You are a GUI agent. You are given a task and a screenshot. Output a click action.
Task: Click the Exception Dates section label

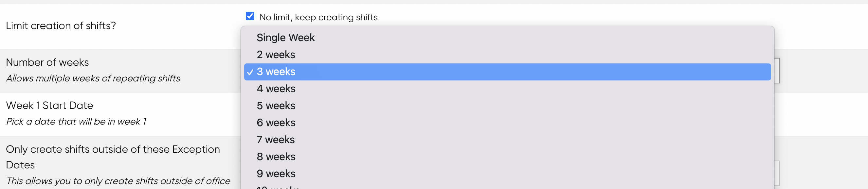click(x=113, y=157)
